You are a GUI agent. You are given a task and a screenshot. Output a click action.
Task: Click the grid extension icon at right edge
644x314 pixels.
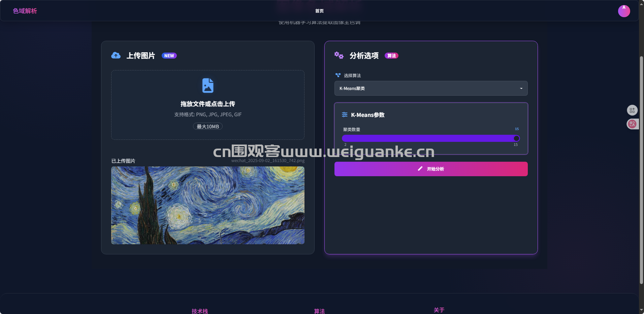pos(632,110)
